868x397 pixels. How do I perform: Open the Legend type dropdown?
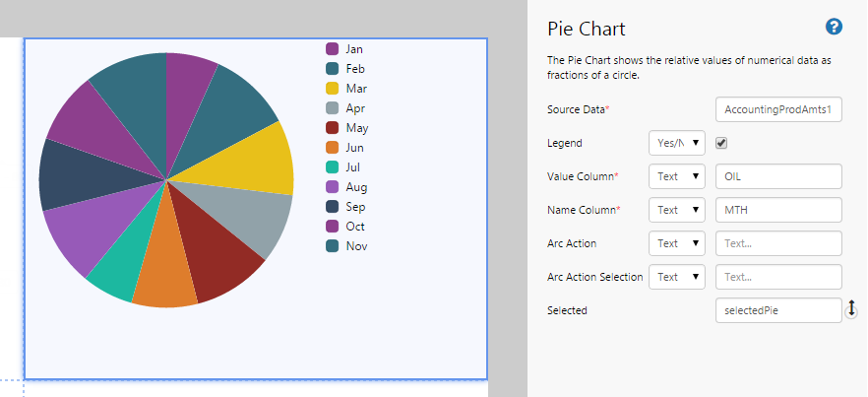click(677, 143)
